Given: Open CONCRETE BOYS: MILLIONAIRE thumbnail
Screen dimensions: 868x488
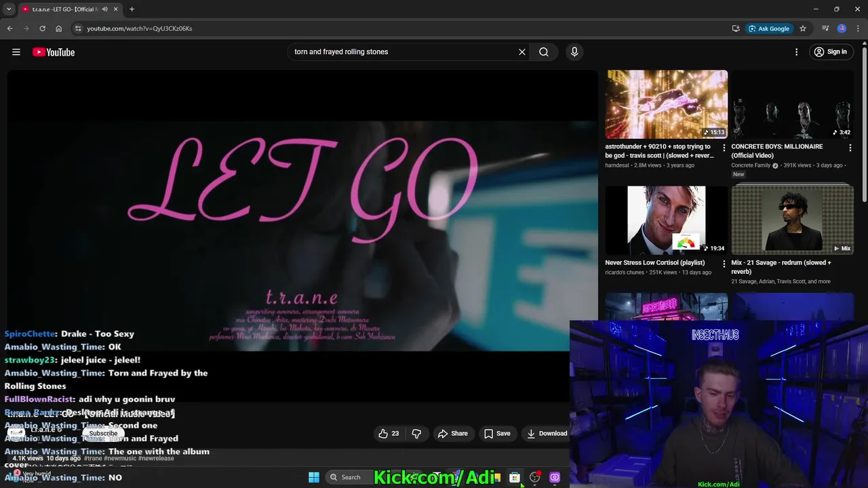Looking at the screenshot, I should click(x=792, y=104).
